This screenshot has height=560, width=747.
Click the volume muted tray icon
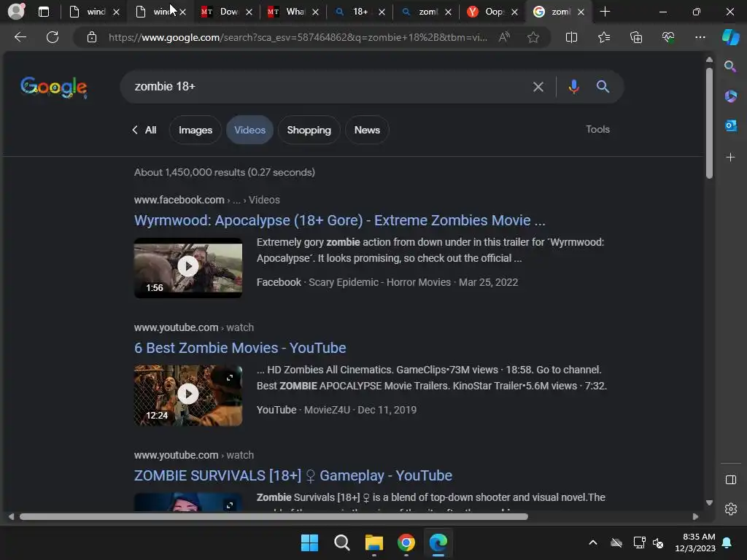tap(658, 542)
